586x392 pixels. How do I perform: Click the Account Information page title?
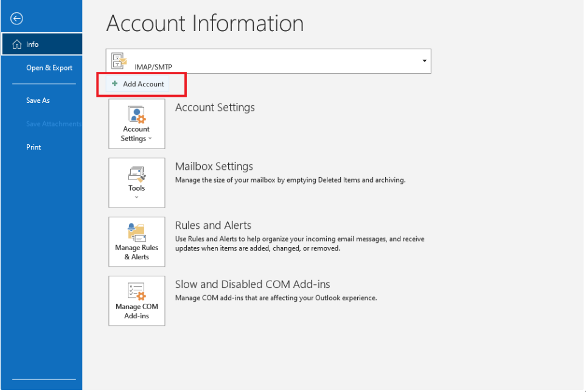coord(205,23)
